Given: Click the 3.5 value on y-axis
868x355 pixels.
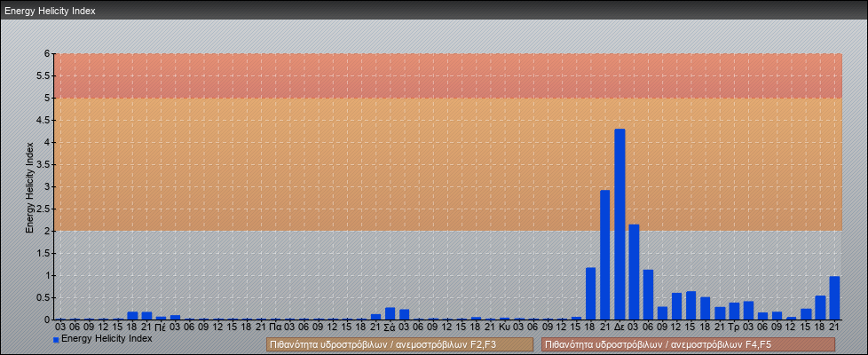Looking at the screenshot, I should tap(43, 164).
